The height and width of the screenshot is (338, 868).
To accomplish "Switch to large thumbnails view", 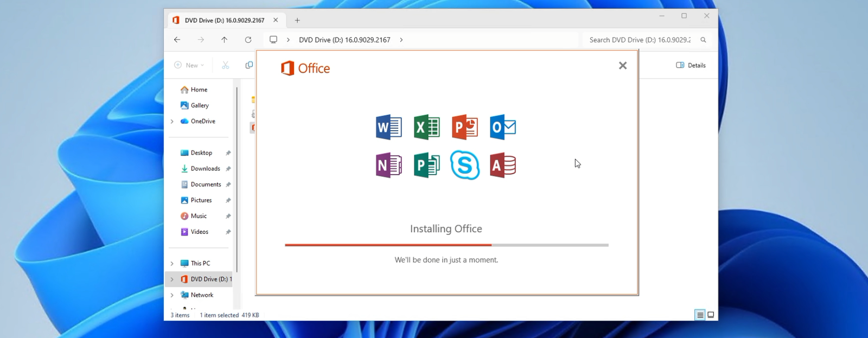I will [711, 315].
